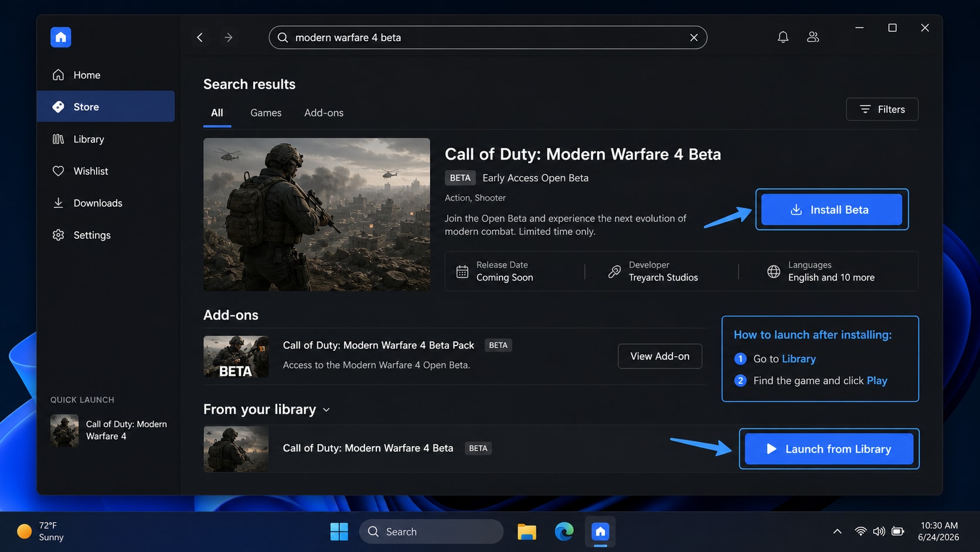The image size is (980, 552).
Task: Open Microsoft Edge from the taskbar
Action: [564, 531]
